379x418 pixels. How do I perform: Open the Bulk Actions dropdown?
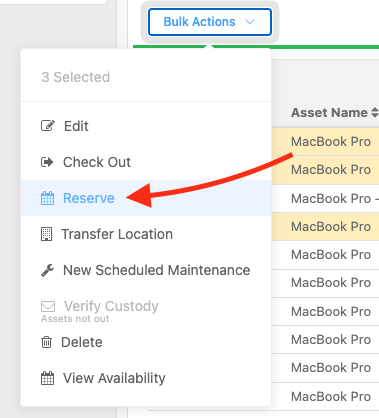click(x=210, y=22)
